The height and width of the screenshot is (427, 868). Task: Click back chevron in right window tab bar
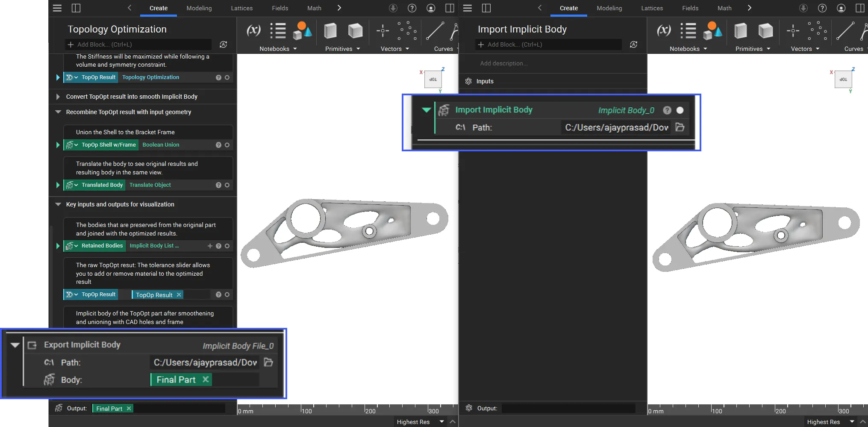540,8
